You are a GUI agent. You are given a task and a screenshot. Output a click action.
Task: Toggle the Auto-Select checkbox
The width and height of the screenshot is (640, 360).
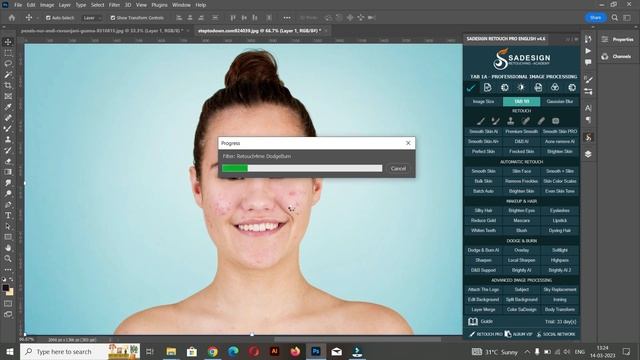pos(48,18)
